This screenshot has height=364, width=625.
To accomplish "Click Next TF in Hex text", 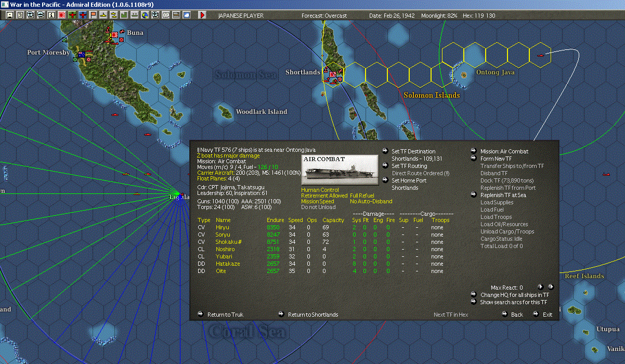I will coord(451,315).
